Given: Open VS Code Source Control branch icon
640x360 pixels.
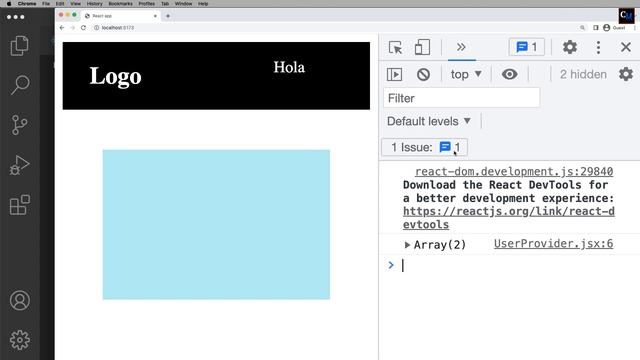Looking at the screenshot, I should [19, 125].
